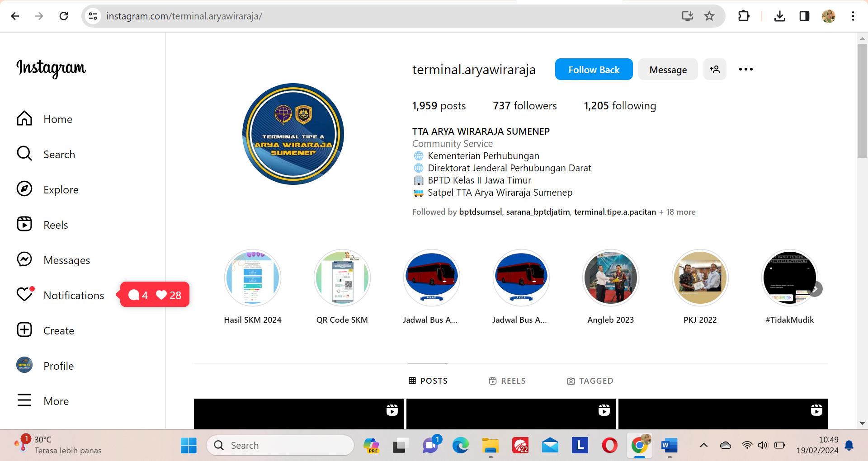Show next story highlights with arrow

pyautogui.click(x=816, y=289)
